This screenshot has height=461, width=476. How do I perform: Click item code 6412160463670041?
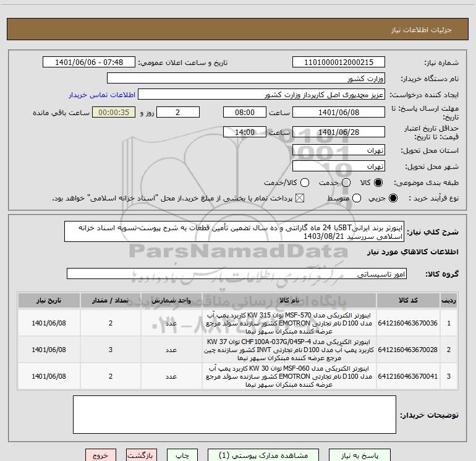coord(408,376)
